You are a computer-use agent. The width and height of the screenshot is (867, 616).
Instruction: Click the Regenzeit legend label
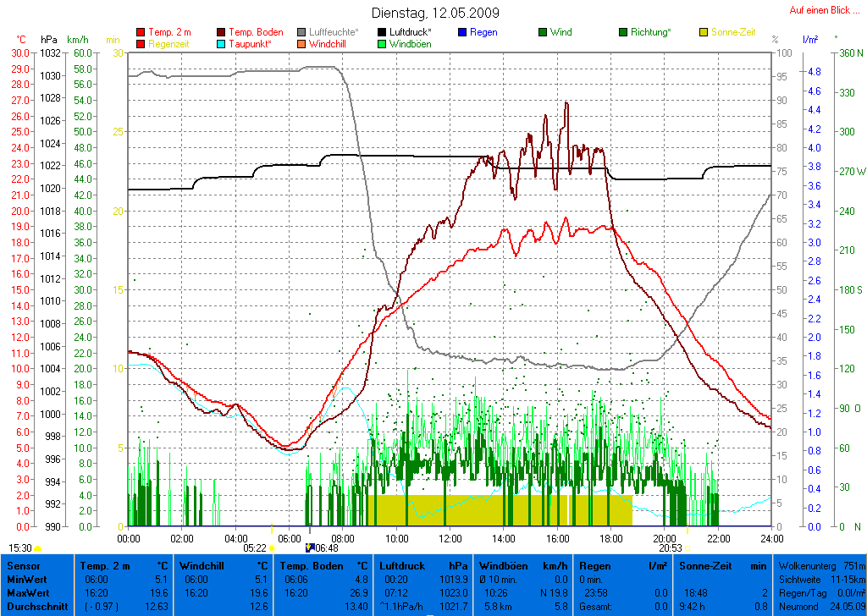[x=169, y=44]
